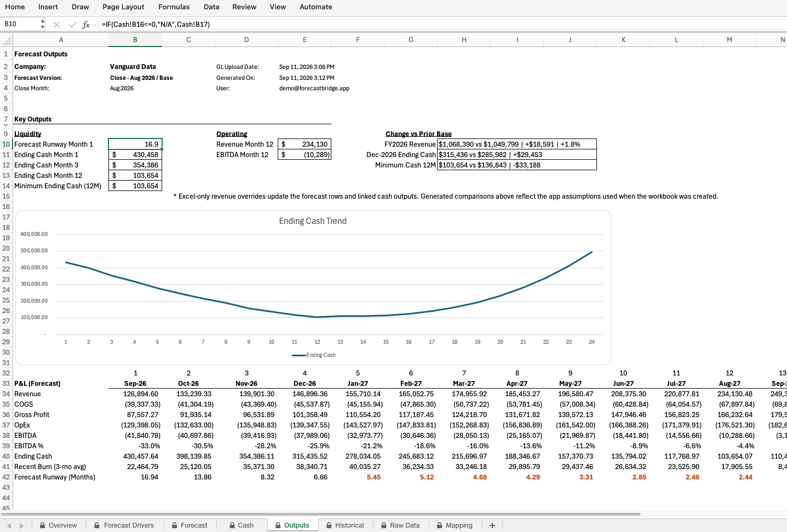Screen dimensions: 787x532
Task: Click the Select All corner triangle
Action: point(7,40)
